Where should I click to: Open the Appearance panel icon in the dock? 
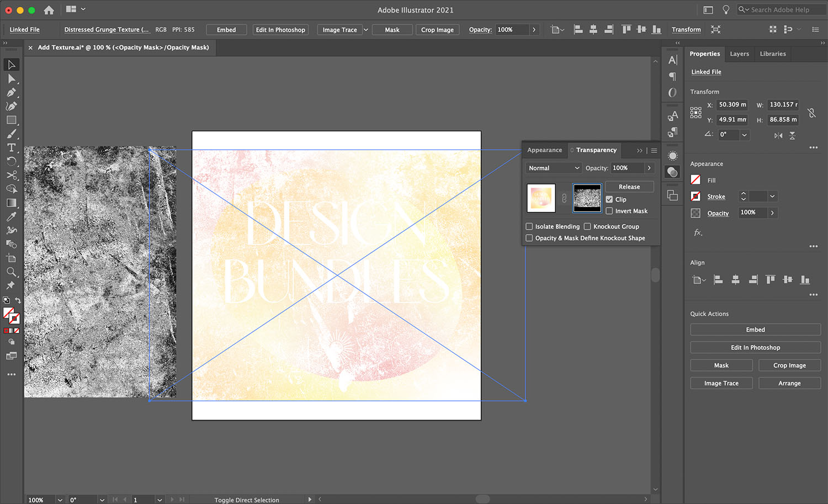coord(672,156)
